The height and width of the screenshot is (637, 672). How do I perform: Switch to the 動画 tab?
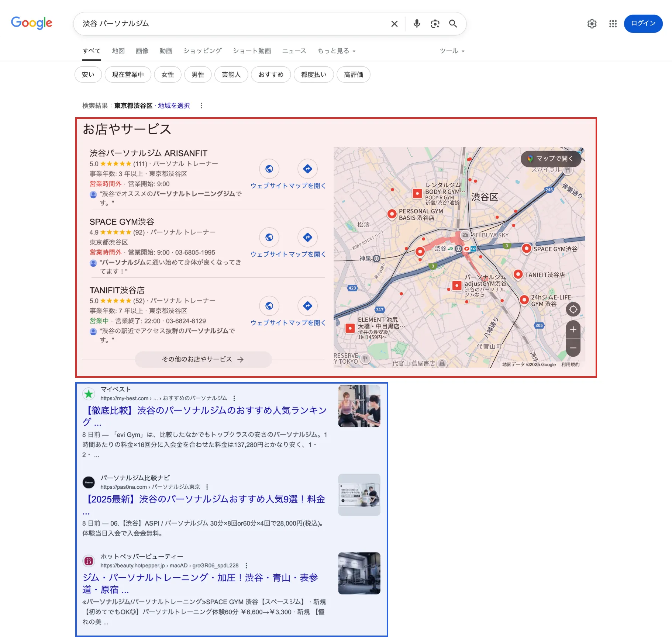(x=166, y=51)
